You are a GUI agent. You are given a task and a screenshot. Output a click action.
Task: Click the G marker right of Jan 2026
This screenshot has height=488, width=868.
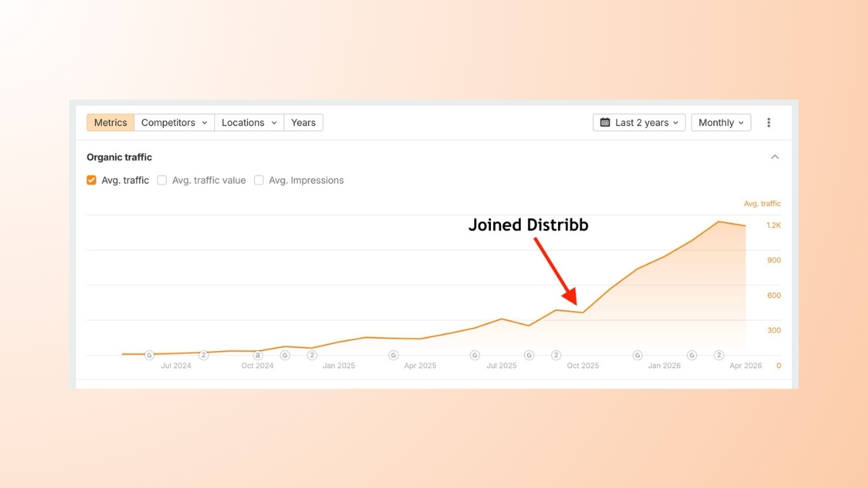point(692,355)
